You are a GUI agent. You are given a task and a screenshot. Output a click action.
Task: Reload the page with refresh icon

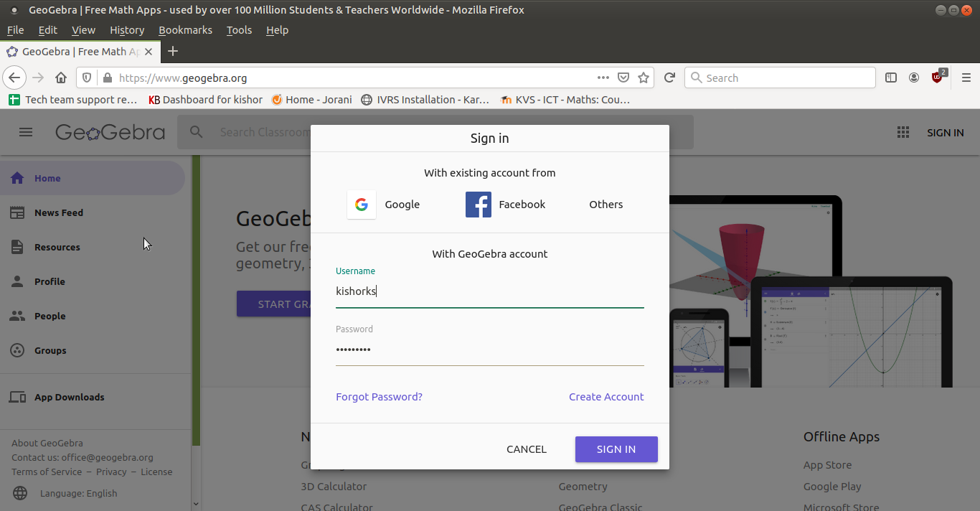[x=669, y=78]
